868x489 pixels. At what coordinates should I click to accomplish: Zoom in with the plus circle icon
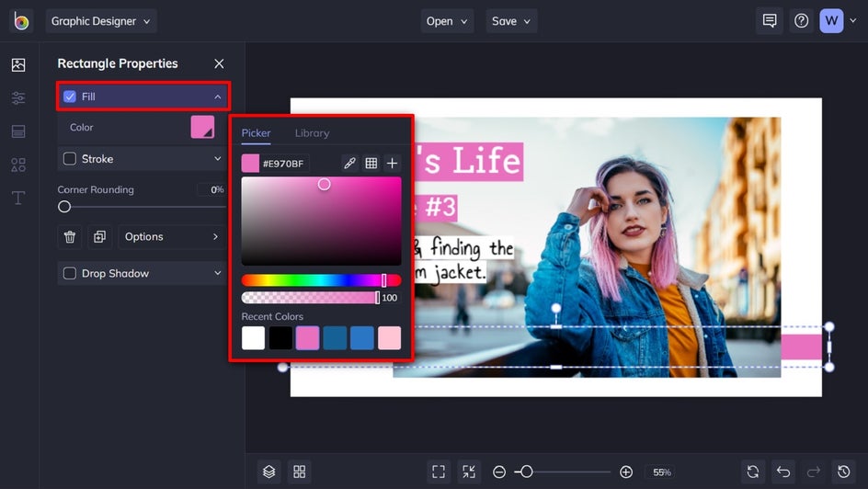click(x=626, y=472)
